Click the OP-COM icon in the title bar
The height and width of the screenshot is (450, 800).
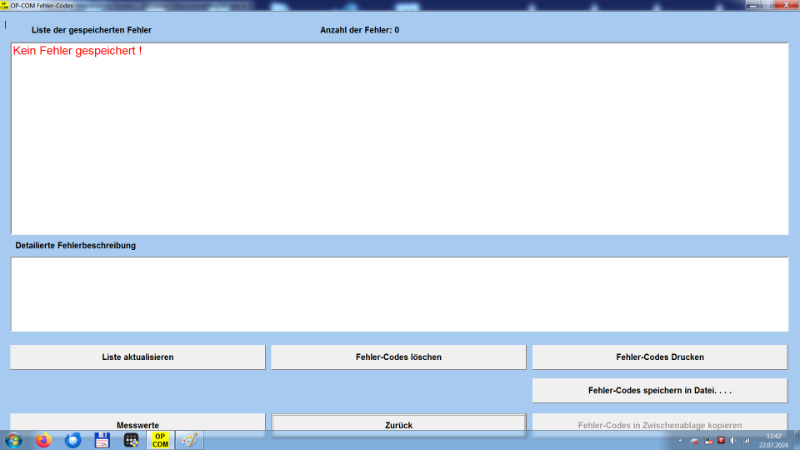(x=5, y=6)
